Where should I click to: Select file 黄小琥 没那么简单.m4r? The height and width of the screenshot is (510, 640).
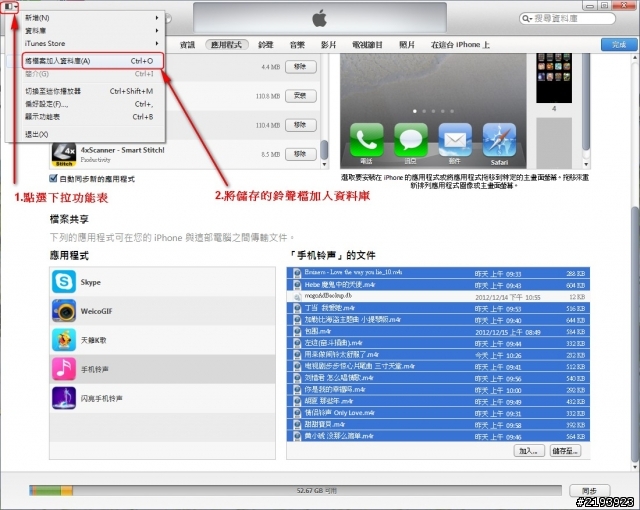click(438, 436)
